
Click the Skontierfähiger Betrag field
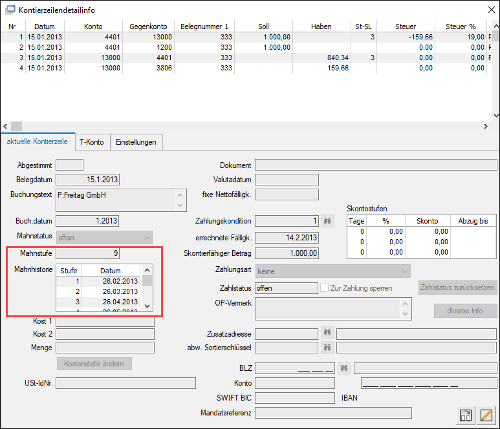pyautogui.click(x=287, y=253)
